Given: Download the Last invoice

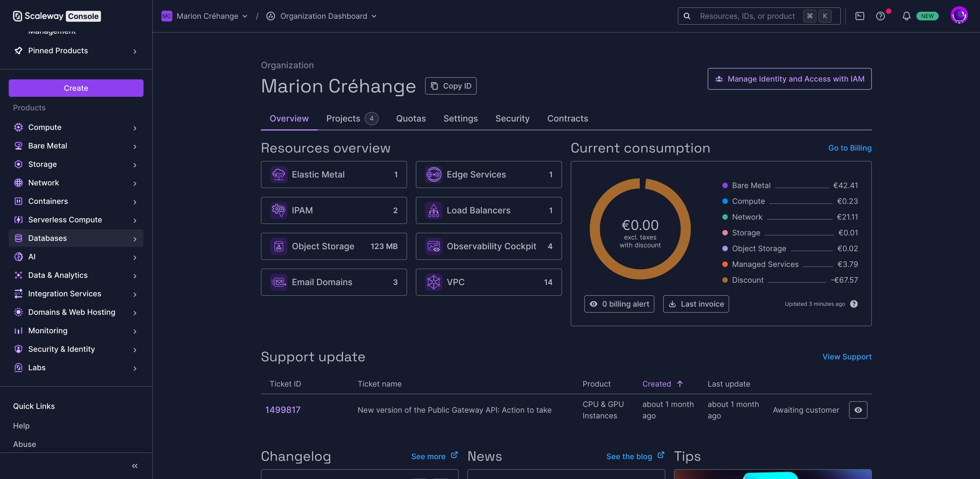Looking at the screenshot, I should [696, 304].
